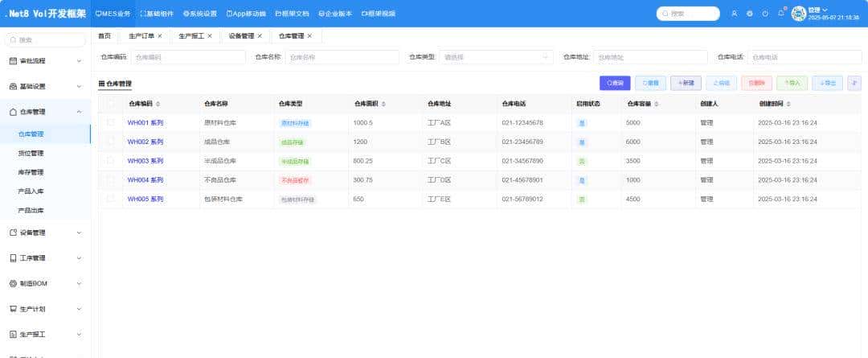Sort by the 仓库容量 column arrows
The width and height of the screenshot is (868, 358).
[x=657, y=104]
